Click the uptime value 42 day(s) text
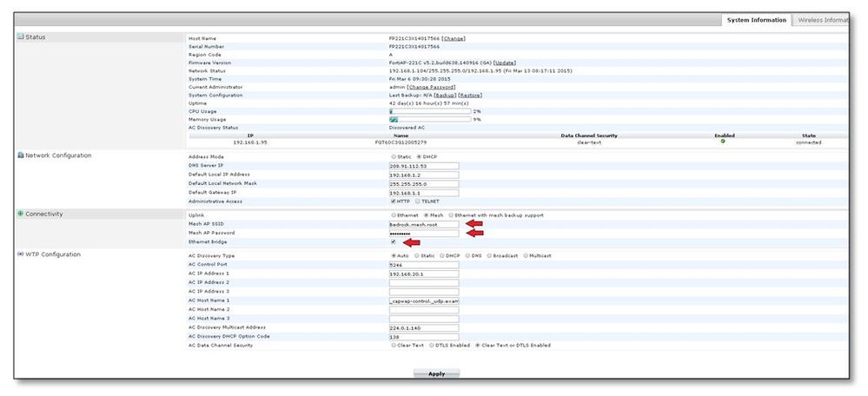The image size is (868, 396). tap(428, 103)
